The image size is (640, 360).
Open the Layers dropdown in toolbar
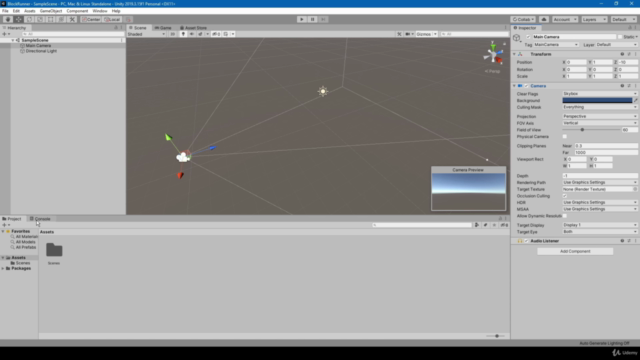coord(594,19)
